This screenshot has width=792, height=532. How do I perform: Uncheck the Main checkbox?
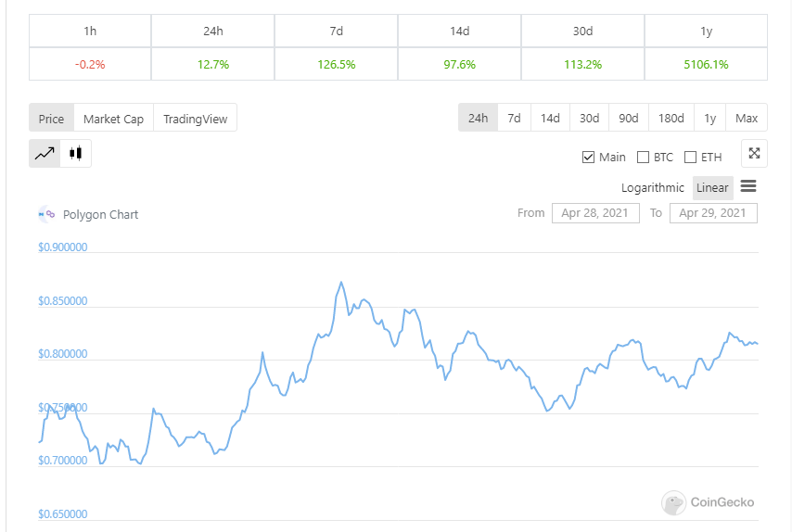coord(588,158)
